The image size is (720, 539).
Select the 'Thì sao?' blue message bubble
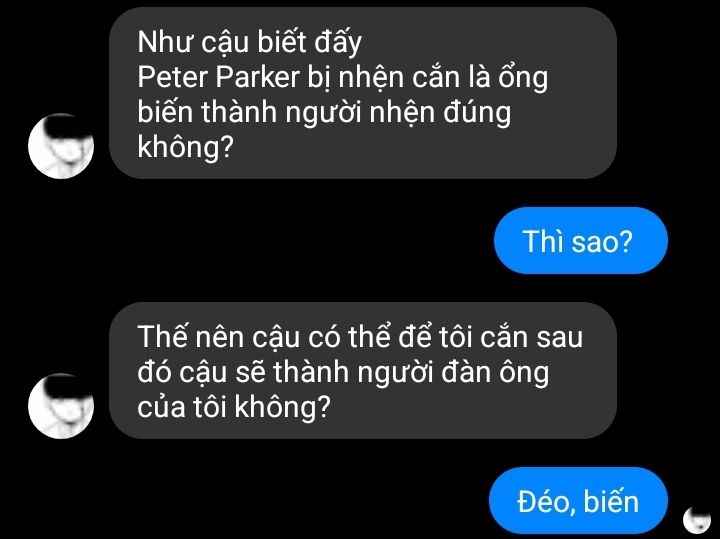tap(580, 241)
